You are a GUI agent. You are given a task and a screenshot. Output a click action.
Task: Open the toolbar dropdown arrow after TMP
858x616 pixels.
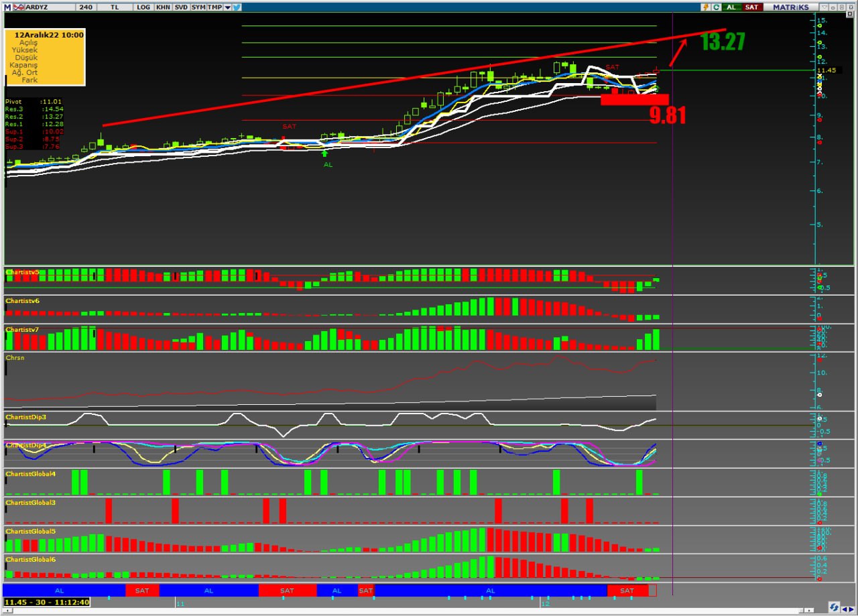tap(228, 7)
